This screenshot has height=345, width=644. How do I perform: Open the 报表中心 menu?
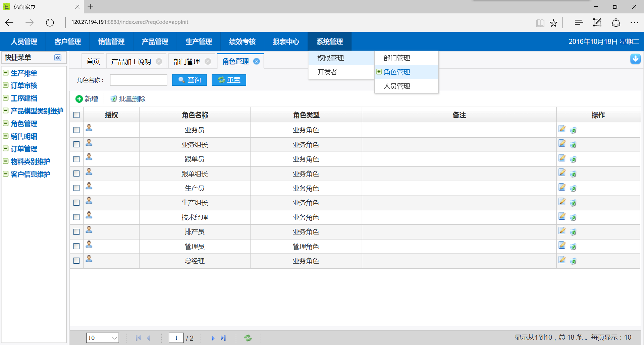(x=286, y=42)
